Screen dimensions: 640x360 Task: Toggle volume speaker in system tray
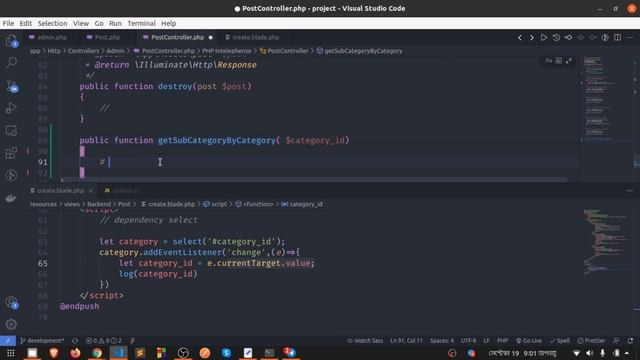(589, 353)
